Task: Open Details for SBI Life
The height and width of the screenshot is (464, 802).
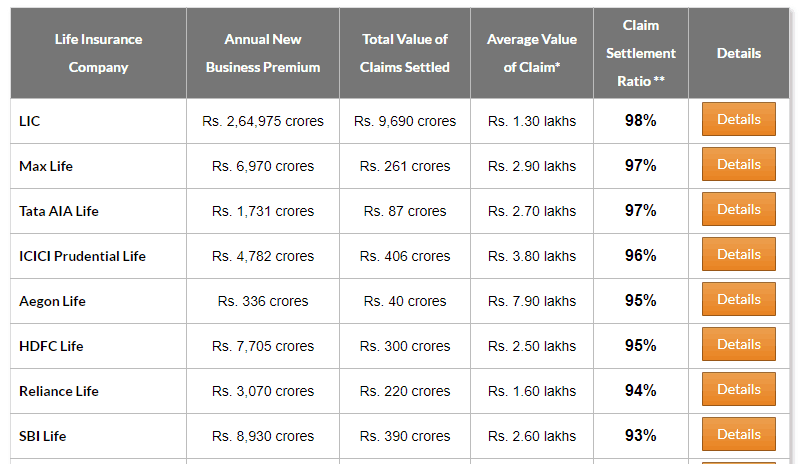Action: coord(739,434)
